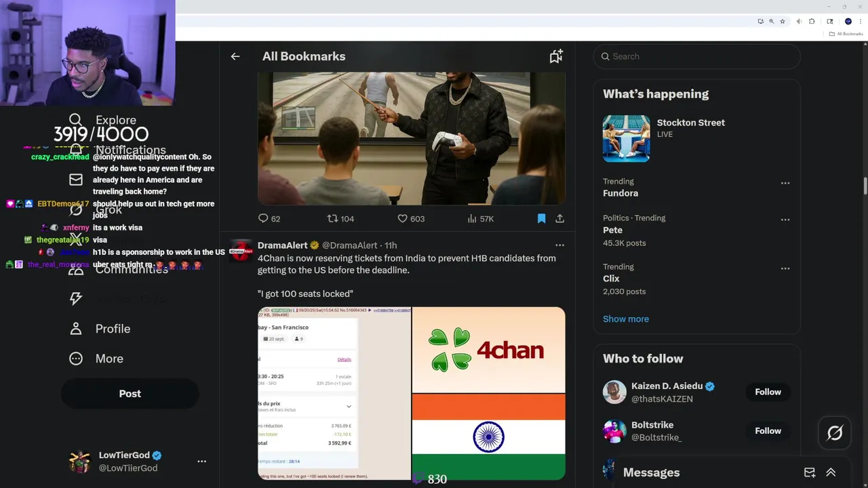Like the post with 603 likes
Screen dimensions: 868x488
pos(411,218)
